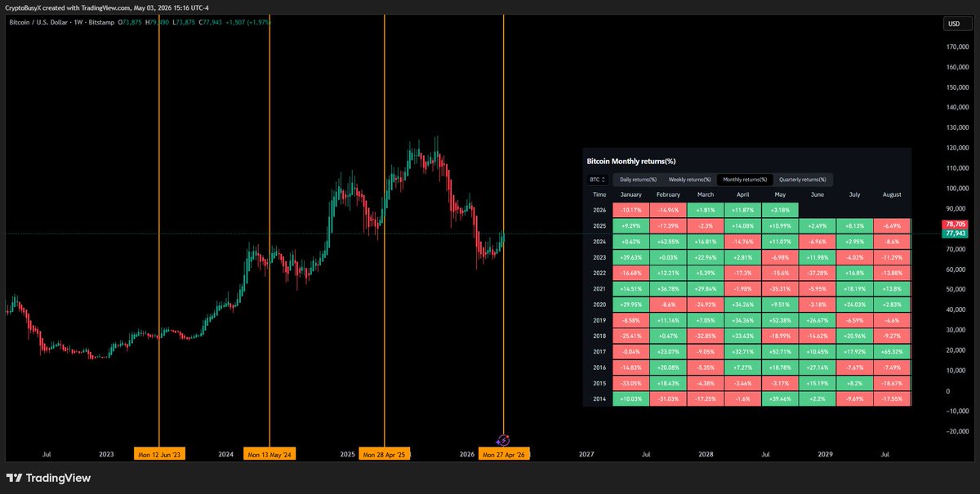Click the March column header
The width and height of the screenshot is (980, 494).
706,195
